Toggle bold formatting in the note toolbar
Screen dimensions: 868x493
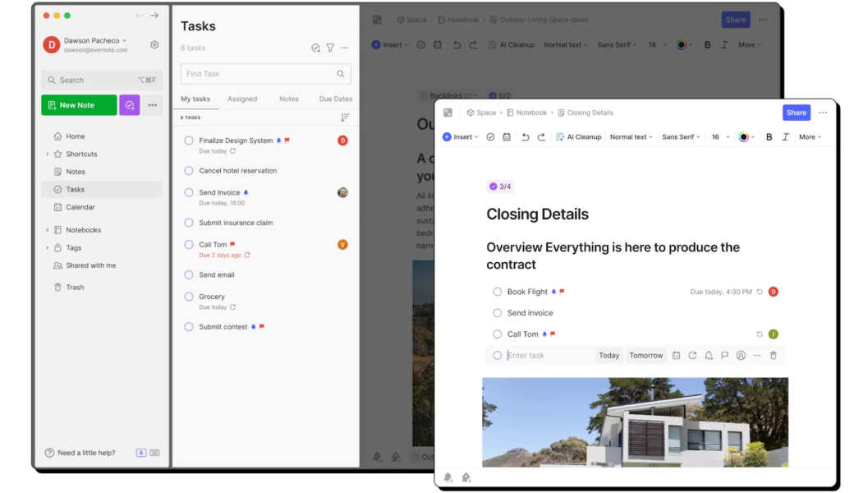(769, 136)
